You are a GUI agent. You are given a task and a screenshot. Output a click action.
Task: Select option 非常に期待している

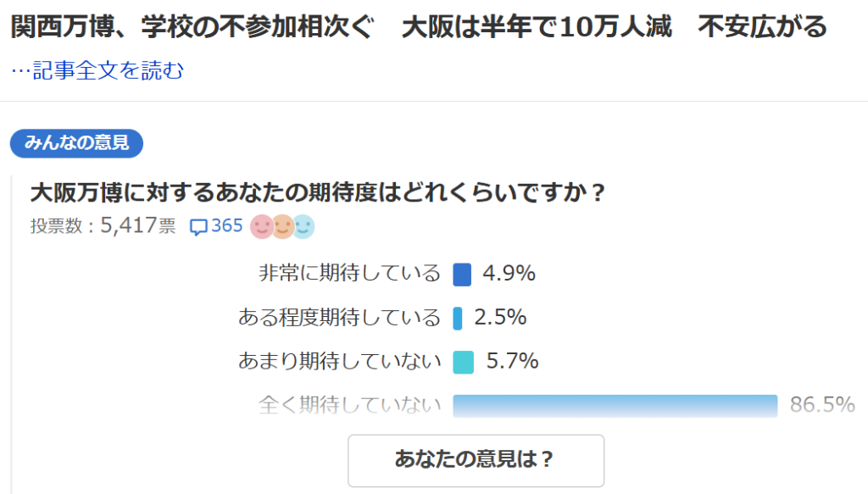pyautogui.click(x=350, y=274)
